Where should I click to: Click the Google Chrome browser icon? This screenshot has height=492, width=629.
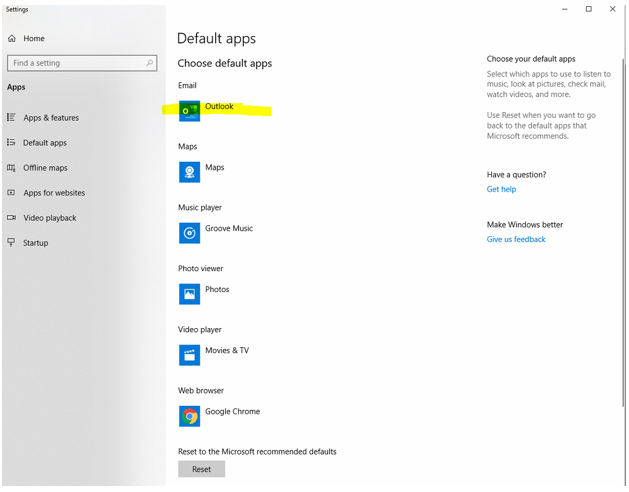coord(189,416)
